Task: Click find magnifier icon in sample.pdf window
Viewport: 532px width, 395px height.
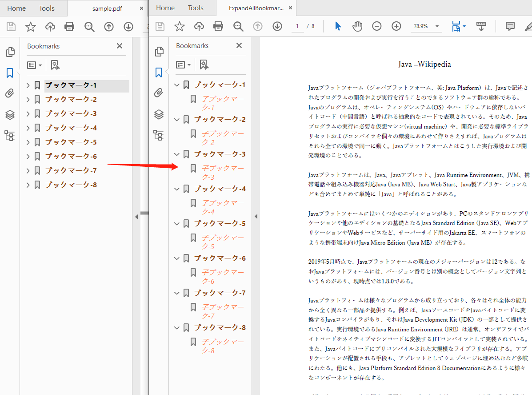Action: (89, 27)
